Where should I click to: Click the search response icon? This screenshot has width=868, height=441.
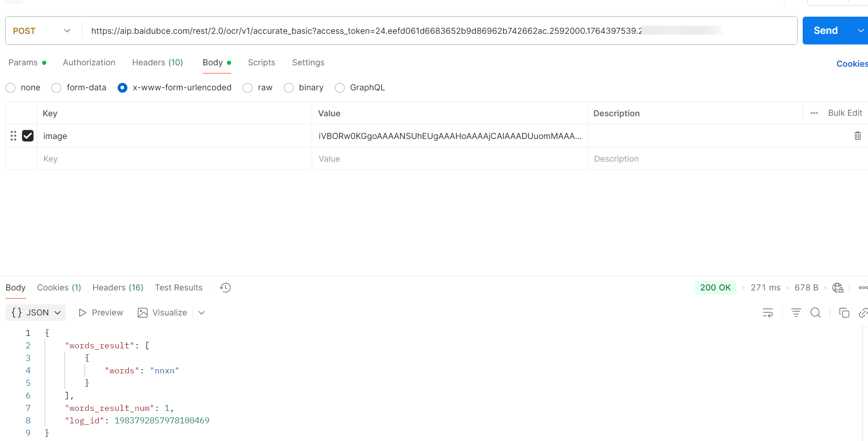816,313
